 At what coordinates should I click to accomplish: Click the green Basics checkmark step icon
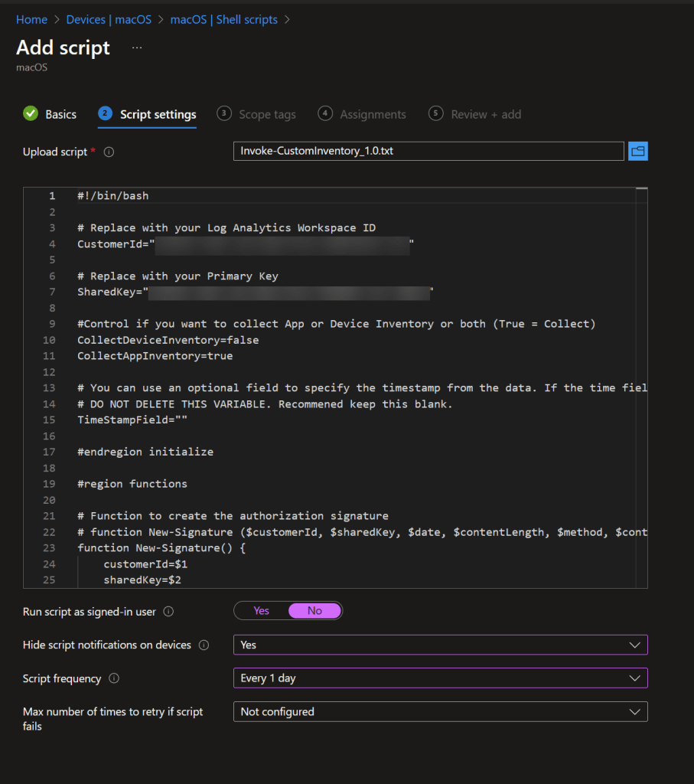pos(31,114)
